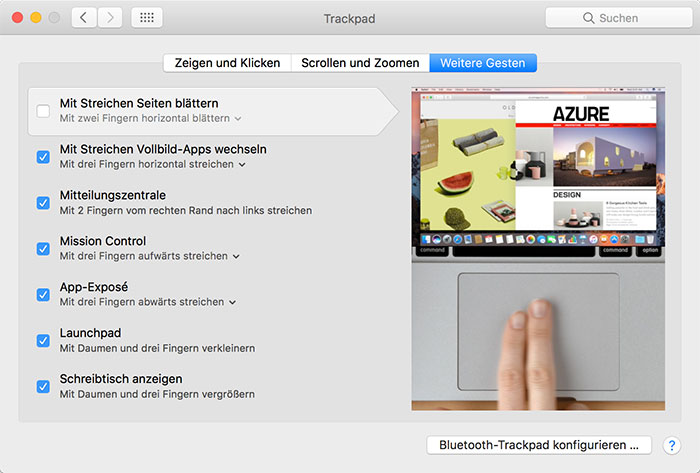
Task: Expand 'Mit drei Fingern abwärts streichen' menu
Action: coord(148,302)
